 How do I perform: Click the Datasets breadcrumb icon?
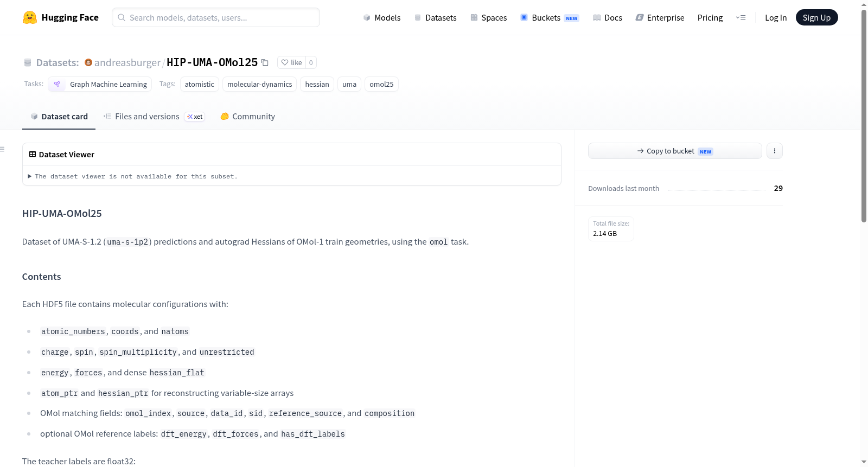(28, 62)
